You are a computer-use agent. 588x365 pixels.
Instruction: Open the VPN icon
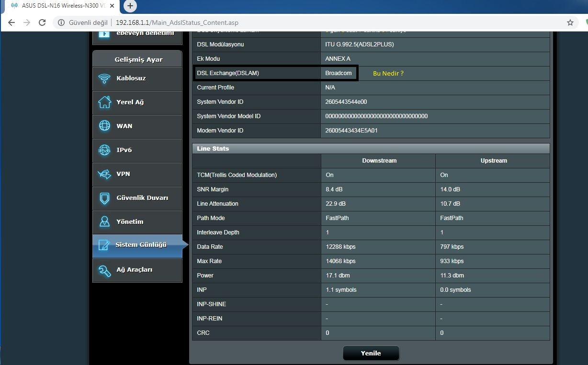click(x=104, y=174)
